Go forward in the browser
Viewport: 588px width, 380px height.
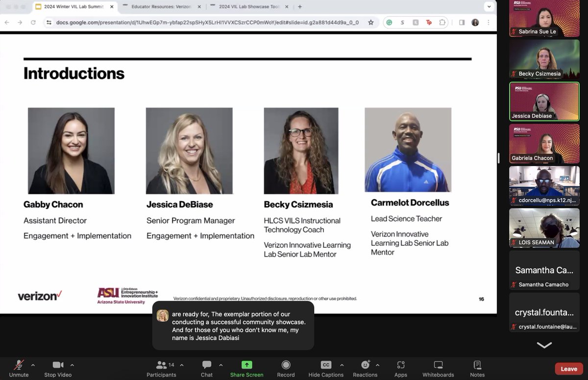pyautogui.click(x=20, y=23)
